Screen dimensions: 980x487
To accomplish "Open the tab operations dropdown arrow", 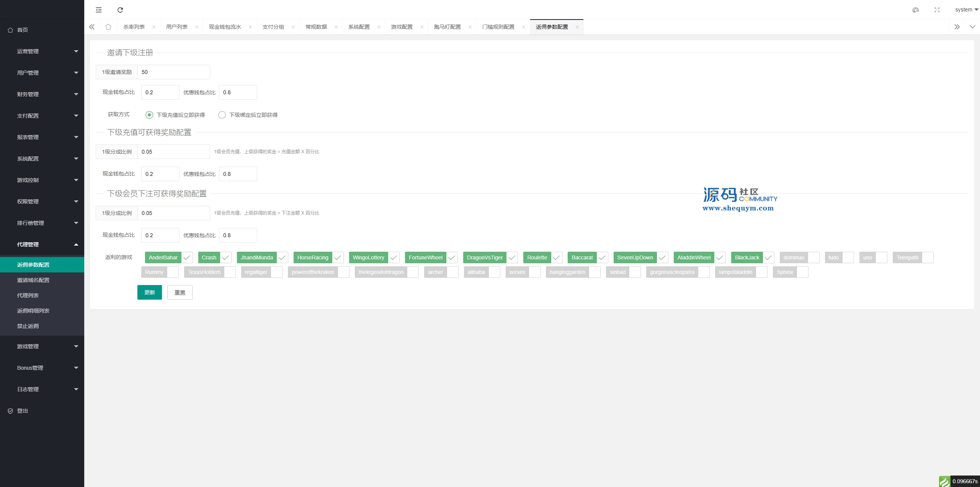I will 972,27.
